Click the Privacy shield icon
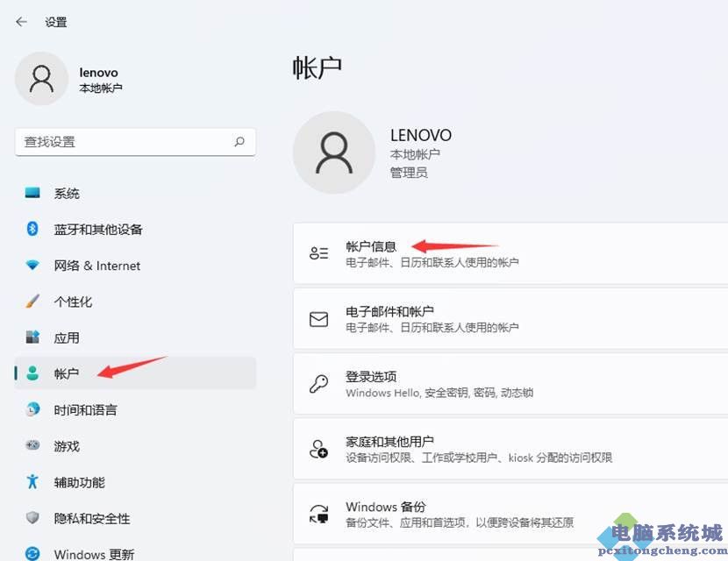Viewport: 728px width, 561px height. tap(32, 517)
